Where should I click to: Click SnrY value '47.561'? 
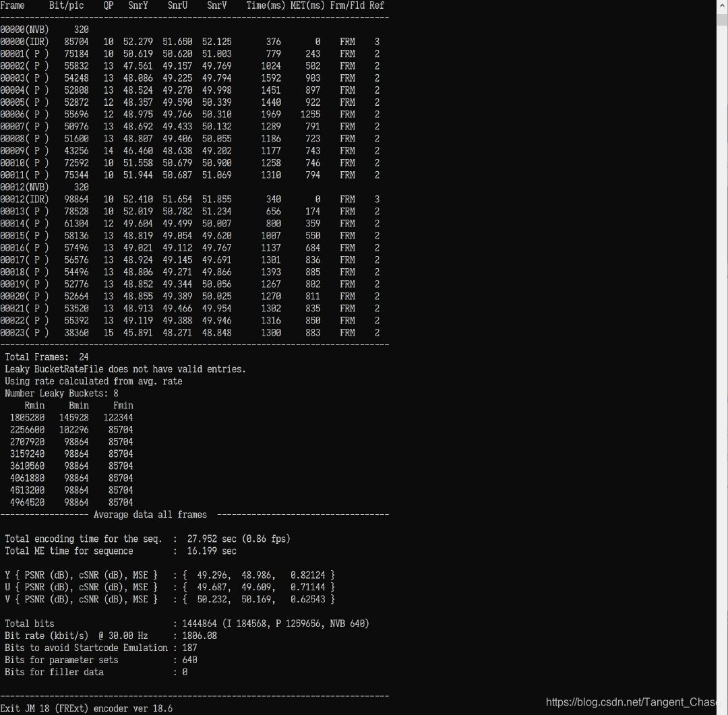tap(138, 66)
